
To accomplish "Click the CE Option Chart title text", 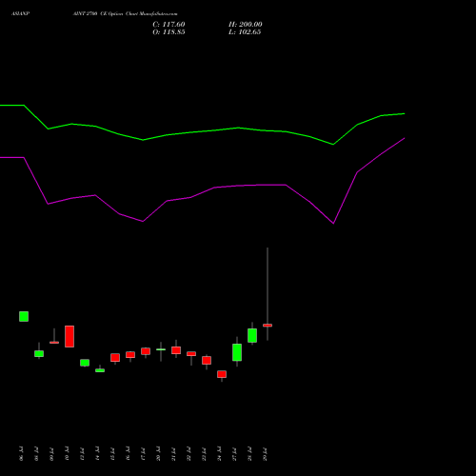I will coord(125,14).
